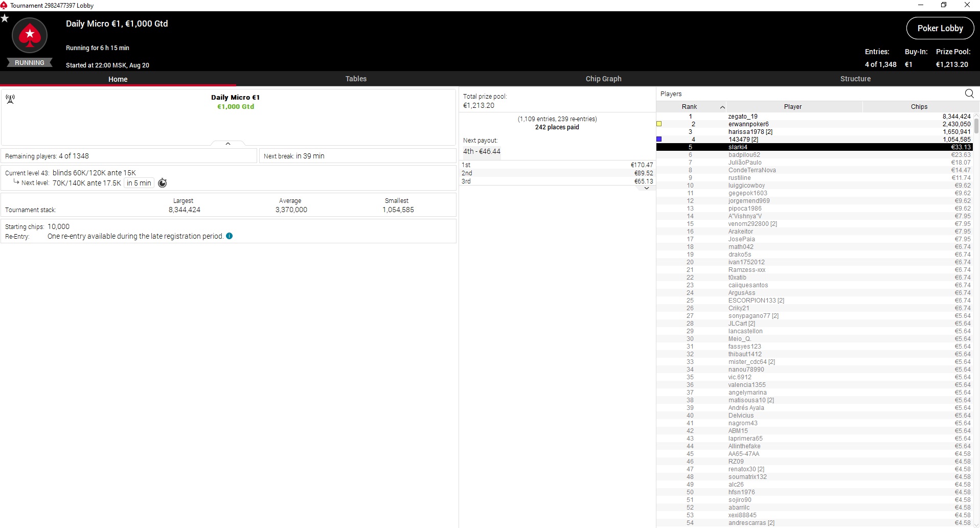Select player JuliãoPaulo row

pos(814,163)
